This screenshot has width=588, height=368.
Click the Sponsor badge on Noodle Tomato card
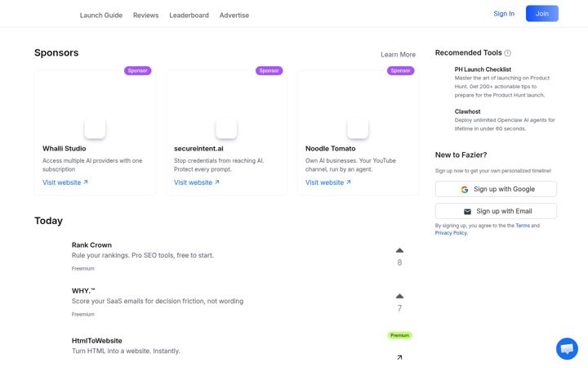tap(400, 70)
